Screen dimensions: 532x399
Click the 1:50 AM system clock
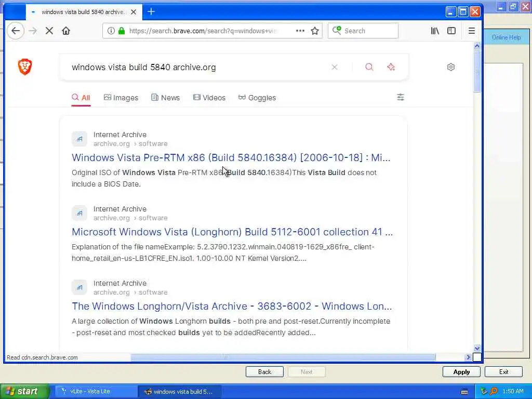click(513, 392)
